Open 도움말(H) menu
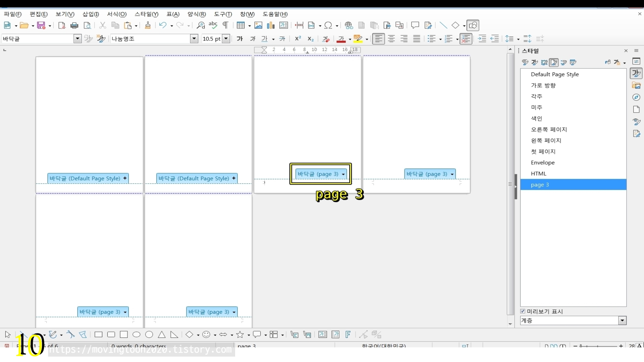Screen dimensions: 644x362 click(x=275, y=14)
